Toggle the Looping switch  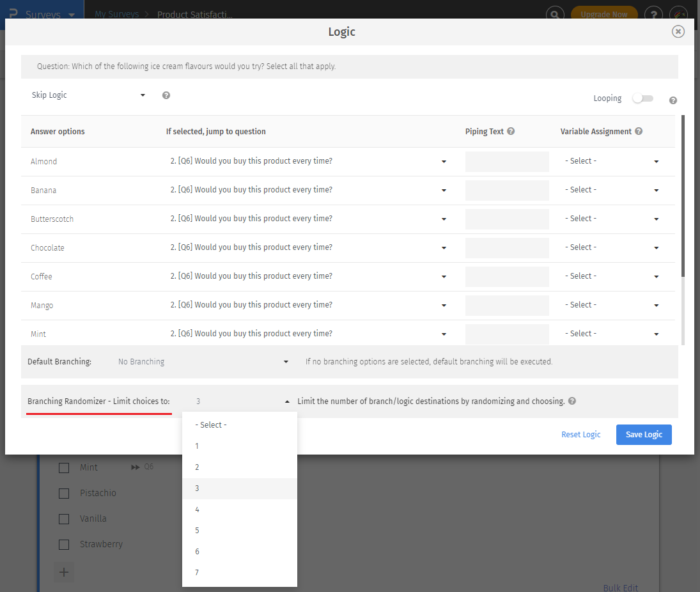pyautogui.click(x=643, y=98)
